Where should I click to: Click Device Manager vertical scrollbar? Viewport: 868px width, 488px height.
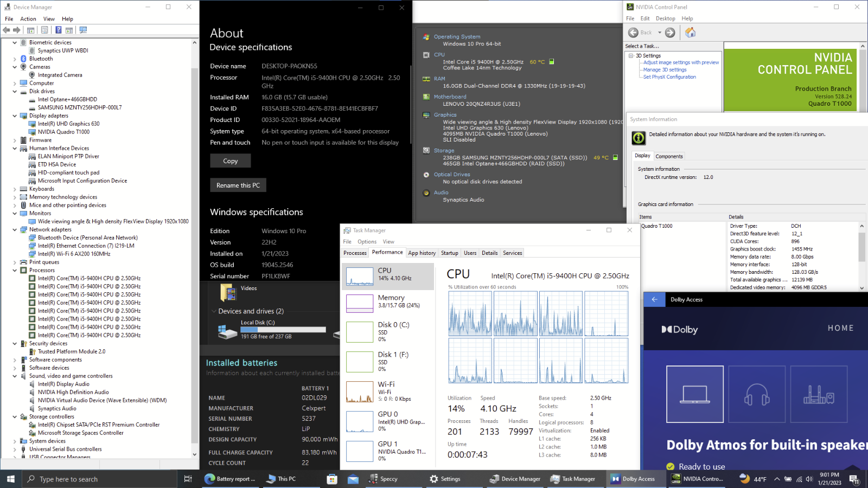(195, 248)
